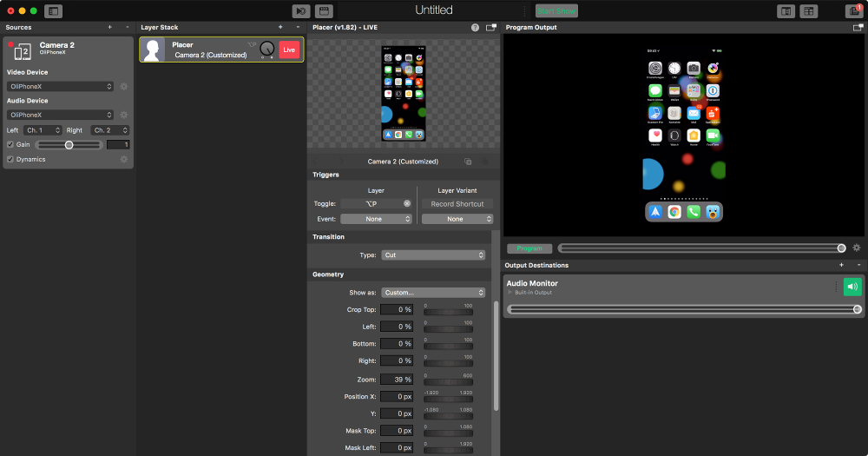
Task: Click the Start Show button
Action: (556, 11)
